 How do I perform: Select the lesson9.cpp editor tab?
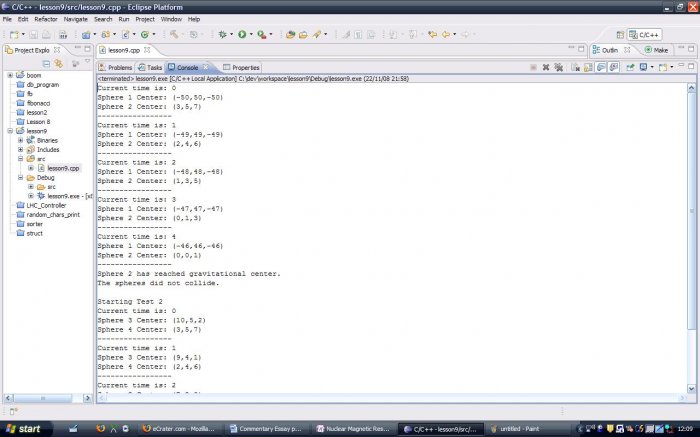point(124,50)
